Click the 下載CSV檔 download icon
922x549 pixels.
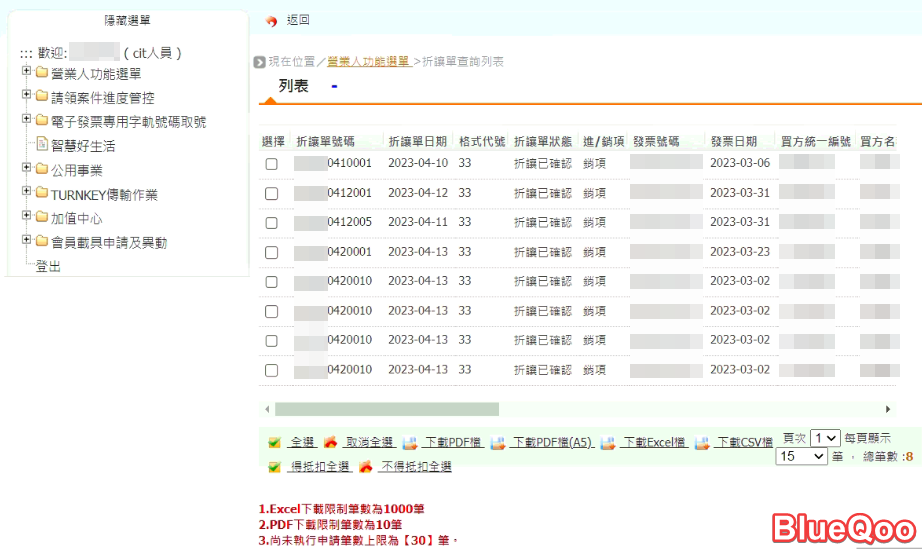702,443
